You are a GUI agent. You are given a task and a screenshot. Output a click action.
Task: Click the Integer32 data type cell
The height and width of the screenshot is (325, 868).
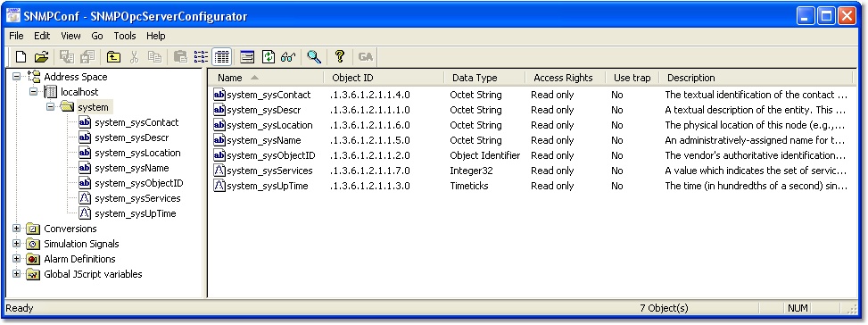pyautogui.click(x=471, y=171)
